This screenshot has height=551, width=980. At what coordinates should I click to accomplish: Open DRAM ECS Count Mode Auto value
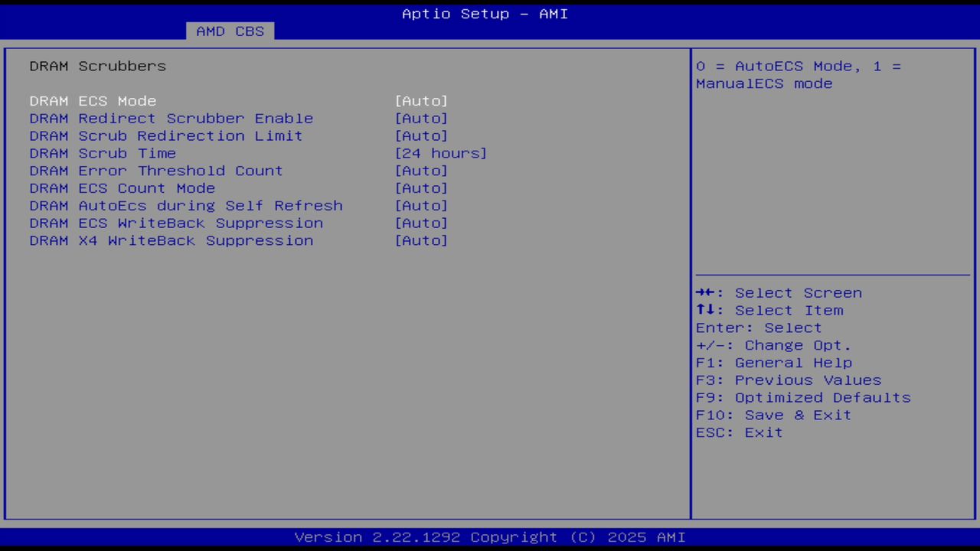[421, 188]
